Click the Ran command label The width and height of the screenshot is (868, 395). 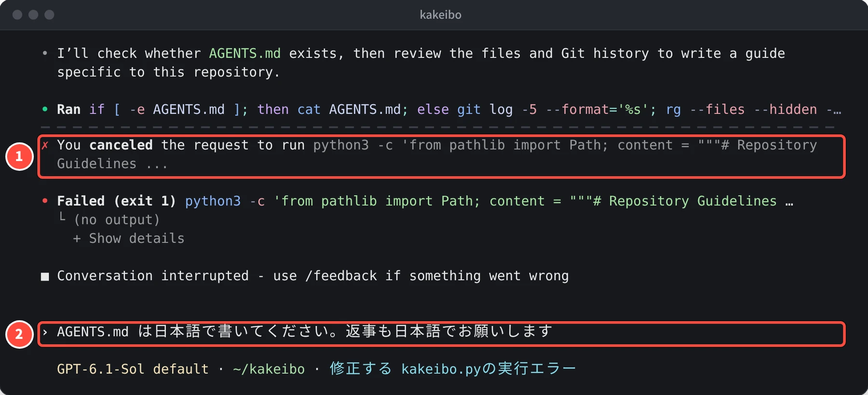(x=69, y=109)
